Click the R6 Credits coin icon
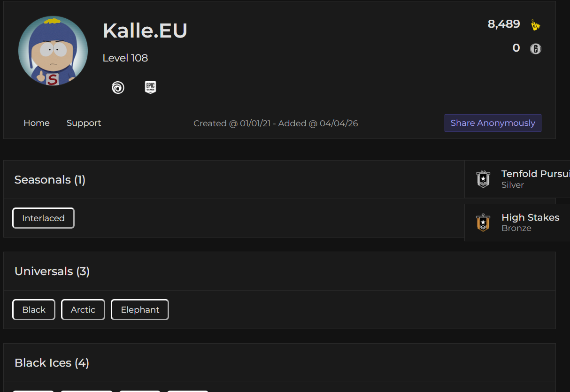Viewport: 570px width, 392px height. pos(535,48)
